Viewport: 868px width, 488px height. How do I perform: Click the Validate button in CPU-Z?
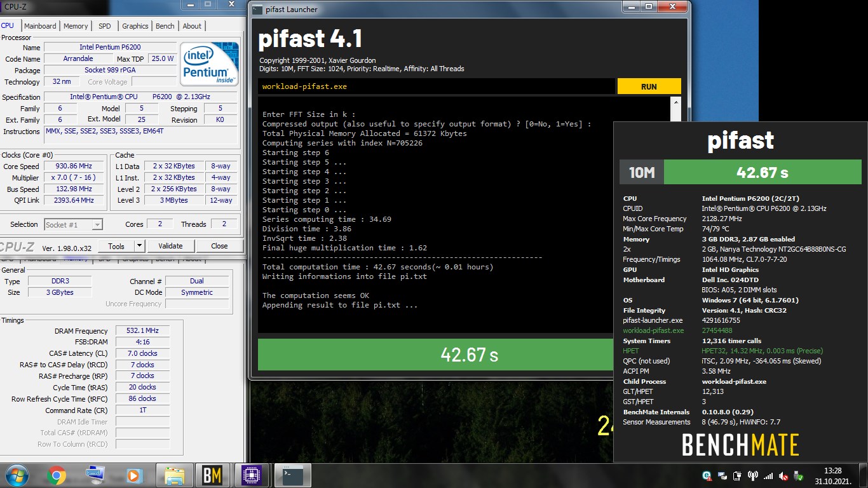tap(170, 246)
